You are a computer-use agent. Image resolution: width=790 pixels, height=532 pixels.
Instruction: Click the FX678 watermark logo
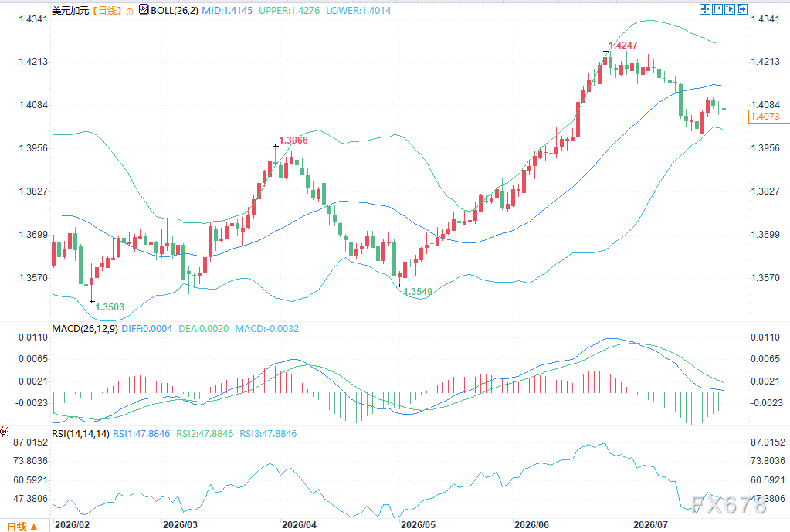click(729, 503)
